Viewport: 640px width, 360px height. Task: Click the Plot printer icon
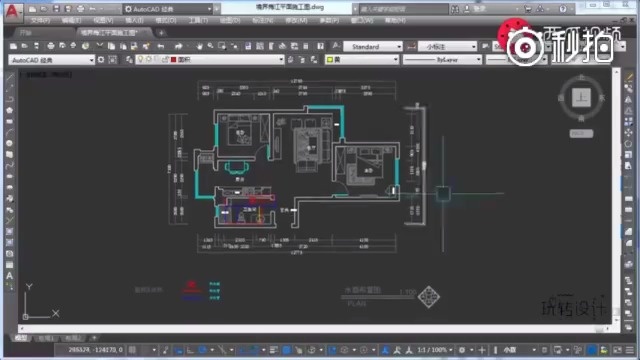tap(51, 46)
